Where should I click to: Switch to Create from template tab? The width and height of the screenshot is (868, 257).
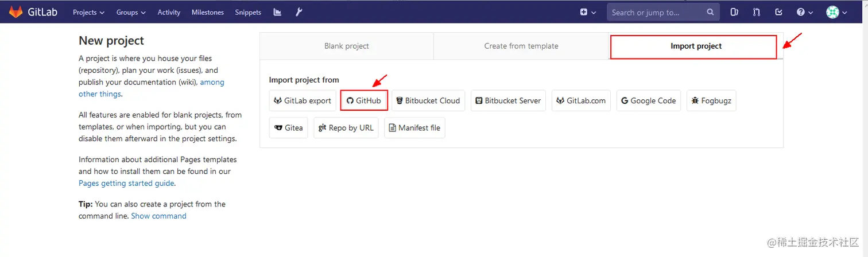521,46
